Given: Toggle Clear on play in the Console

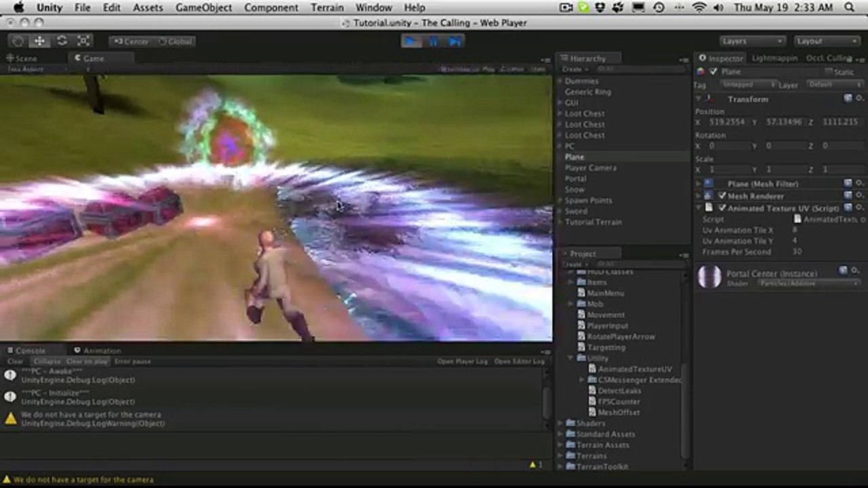Looking at the screenshot, I should pyautogui.click(x=87, y=362).
